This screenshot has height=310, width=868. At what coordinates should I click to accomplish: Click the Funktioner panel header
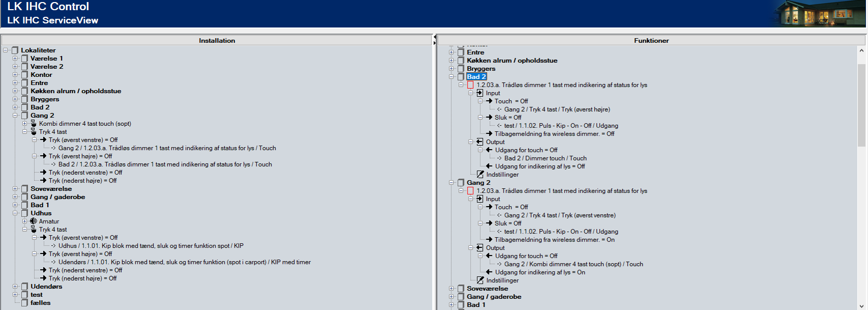pos(651,40)
